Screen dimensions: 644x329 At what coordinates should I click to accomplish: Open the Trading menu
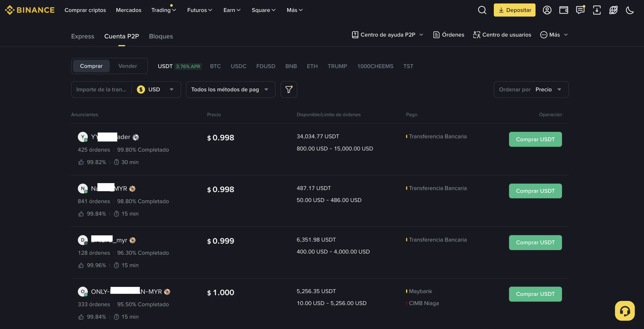(164, 10)
